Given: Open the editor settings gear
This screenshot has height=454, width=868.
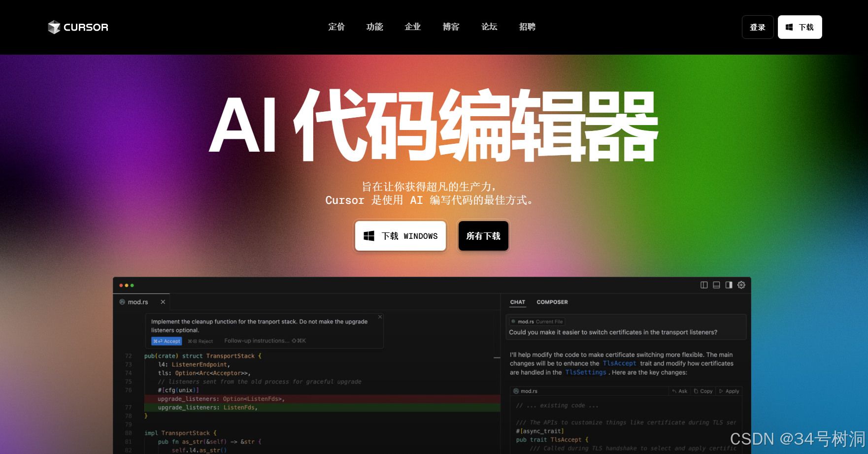Looking at the screenshot, I should (741, 285).
